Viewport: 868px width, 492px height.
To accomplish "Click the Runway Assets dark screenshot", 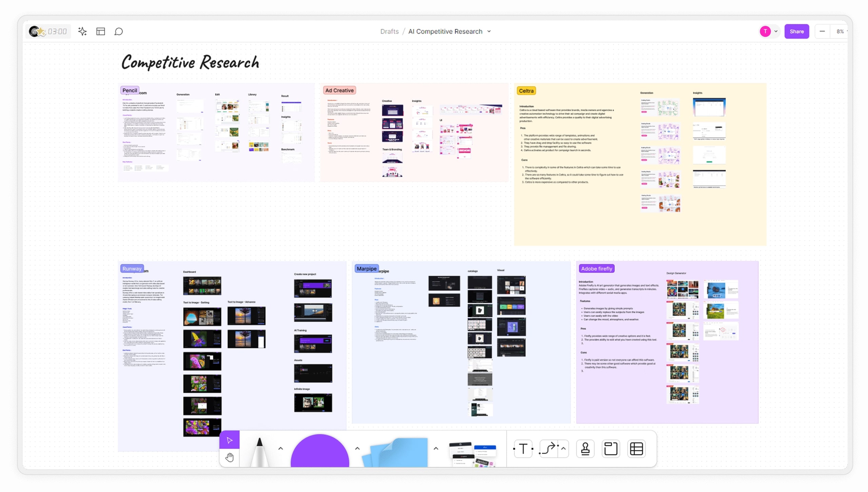I will click(x=313, y=373).
